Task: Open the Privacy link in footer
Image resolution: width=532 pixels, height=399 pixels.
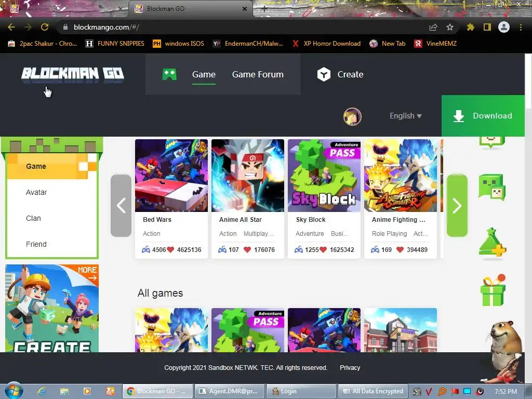Action: (x=350, y=367)
